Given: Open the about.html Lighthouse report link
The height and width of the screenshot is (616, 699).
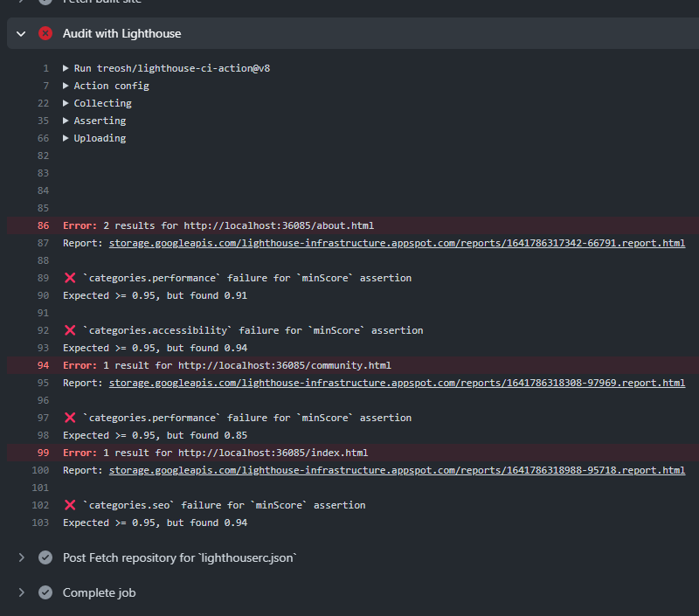Looking at the screenshot, I should click(397, 244).
